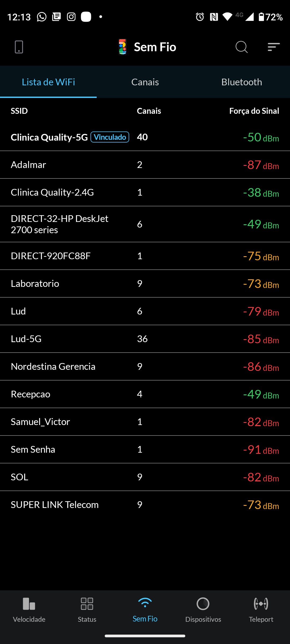Sort by the SSID column header
The image size is (290, 644).
click(x=19, y=111)
